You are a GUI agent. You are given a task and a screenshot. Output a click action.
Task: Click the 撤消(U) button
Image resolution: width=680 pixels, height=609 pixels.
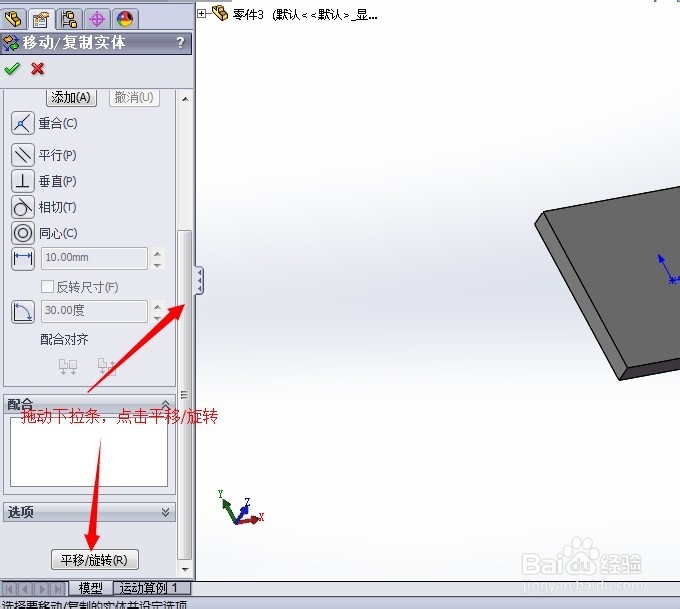click(x=134, y=97)
